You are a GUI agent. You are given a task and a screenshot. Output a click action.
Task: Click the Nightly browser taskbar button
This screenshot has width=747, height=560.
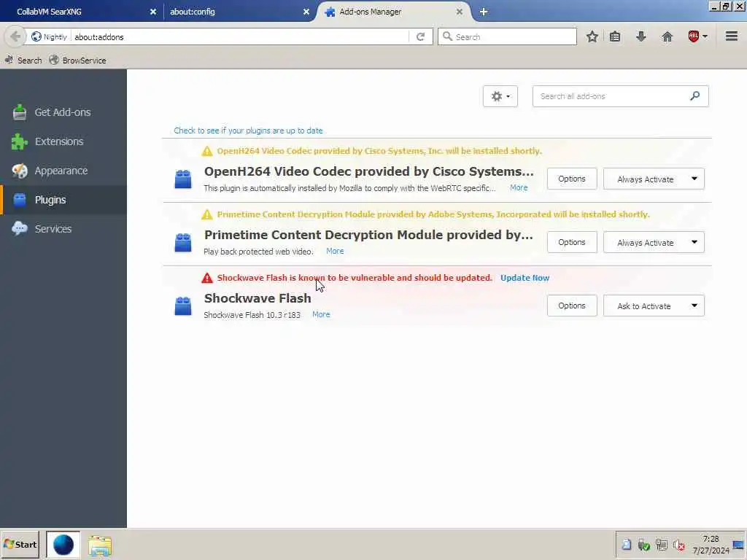pyautogui.click(x=63, y=545)
